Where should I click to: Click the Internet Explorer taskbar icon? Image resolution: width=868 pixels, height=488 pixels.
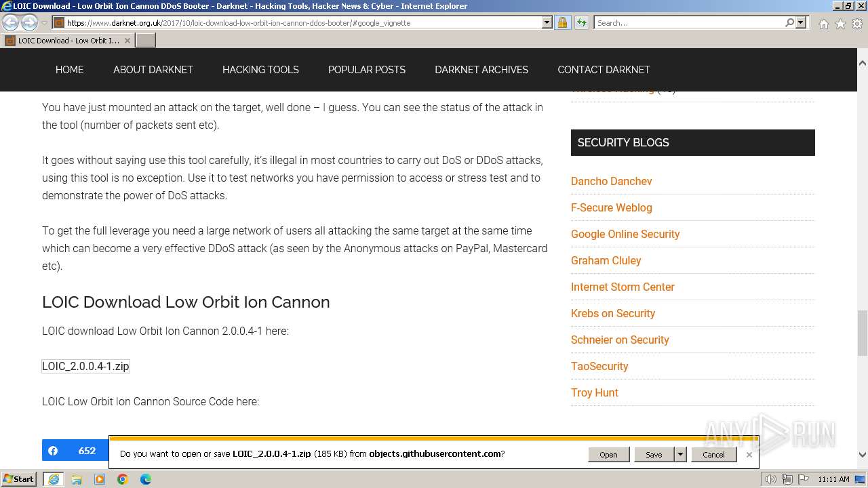(x=54, y=479)
